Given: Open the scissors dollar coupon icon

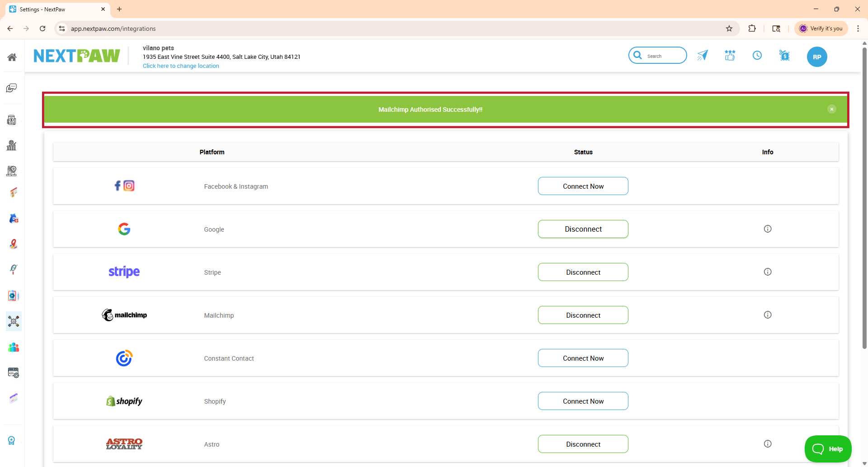Looking at the screenshot, I should [x=784, y=55].
